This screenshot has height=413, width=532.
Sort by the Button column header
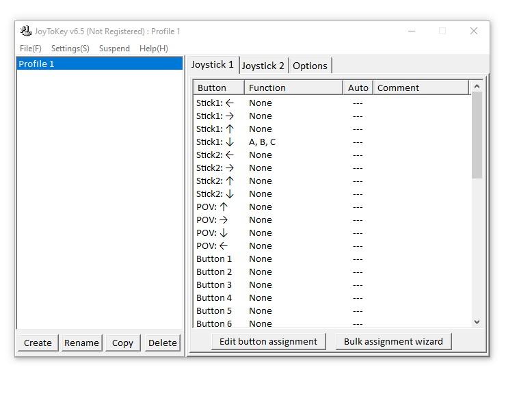pyautogui.click(x=219, y=88)
